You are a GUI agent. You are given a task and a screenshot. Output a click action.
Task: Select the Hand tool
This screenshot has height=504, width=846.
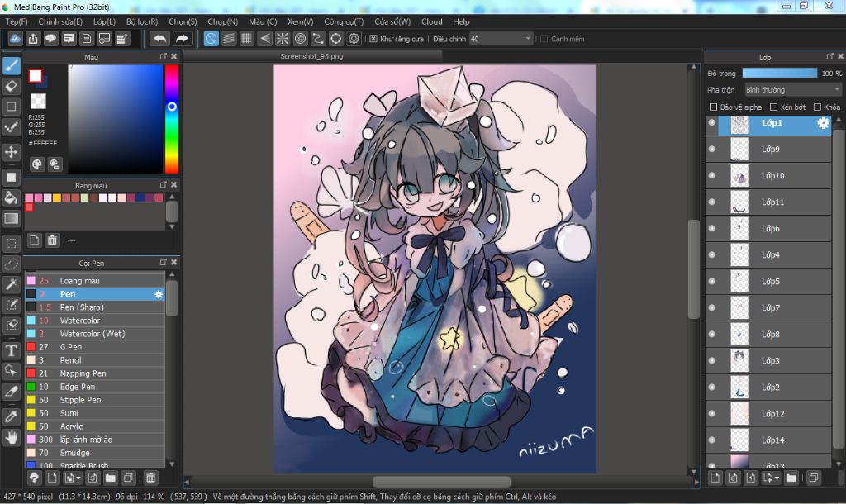click(x=12, y=437)
